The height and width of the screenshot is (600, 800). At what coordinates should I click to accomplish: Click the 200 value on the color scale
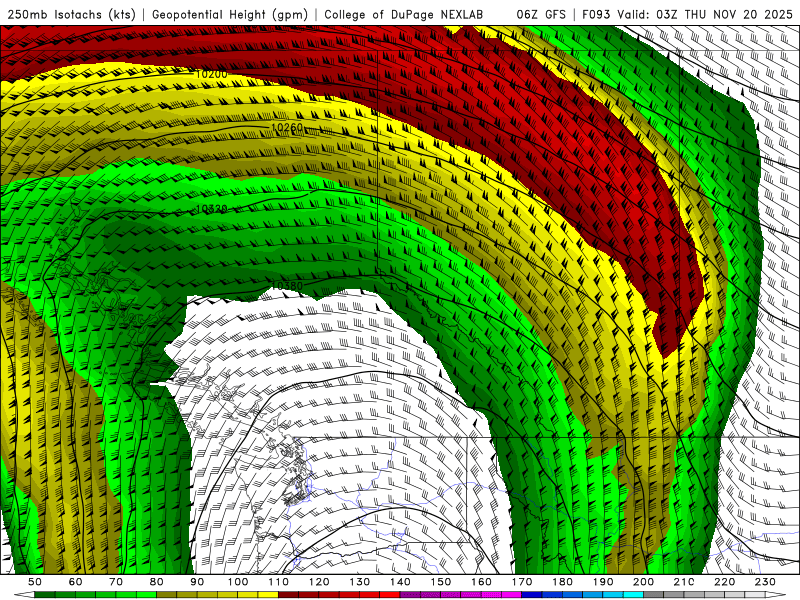(643, 582)
